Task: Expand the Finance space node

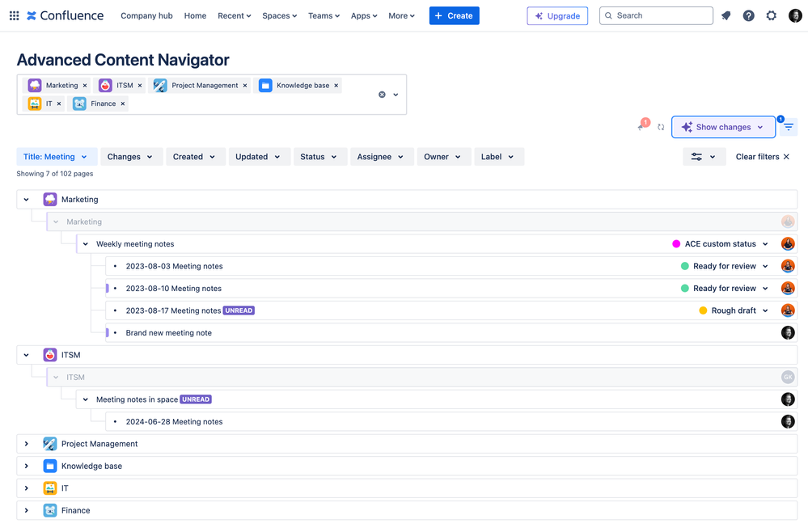Action: tap(26, 510)
